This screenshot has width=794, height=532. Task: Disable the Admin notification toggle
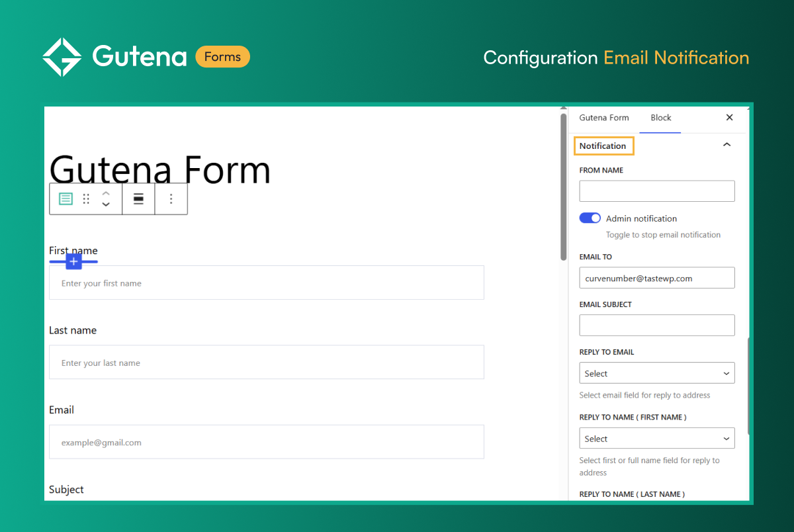590,218
